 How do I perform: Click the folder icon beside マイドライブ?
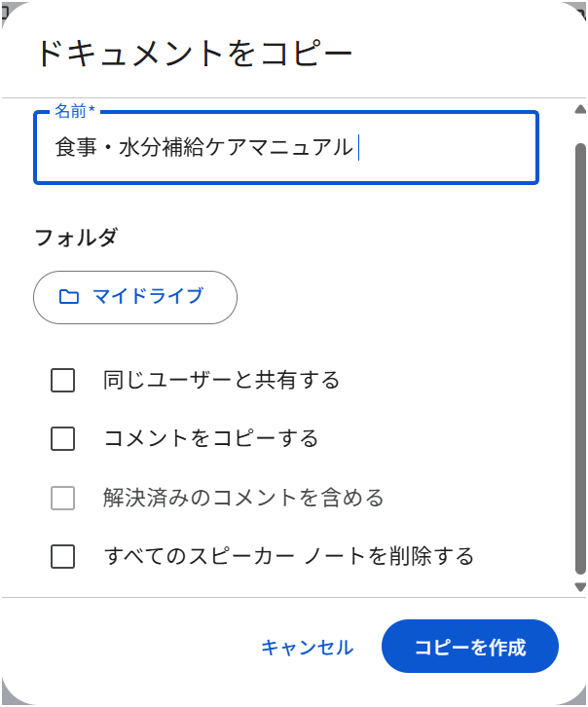(x=68, y=297)
